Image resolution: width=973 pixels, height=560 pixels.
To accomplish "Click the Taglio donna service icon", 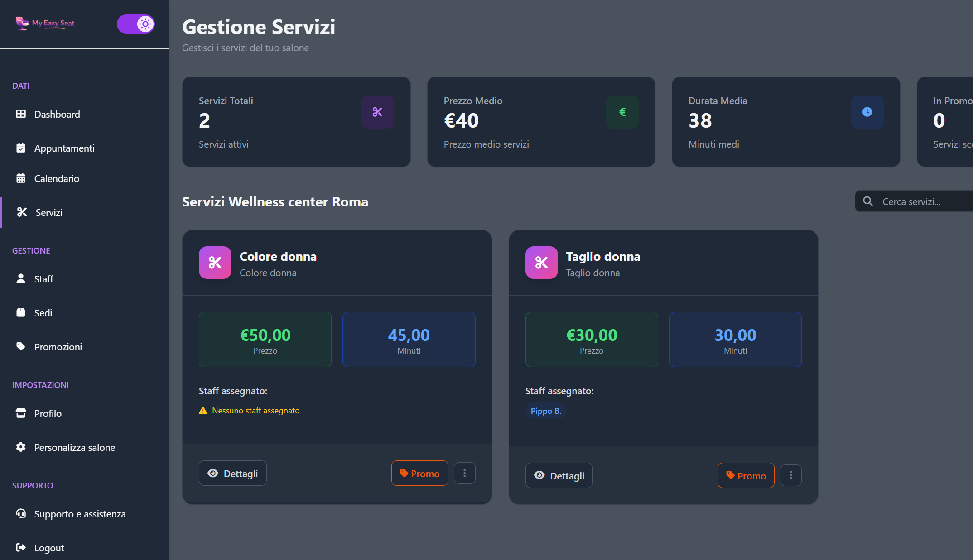I will click(x=542, y=263).
